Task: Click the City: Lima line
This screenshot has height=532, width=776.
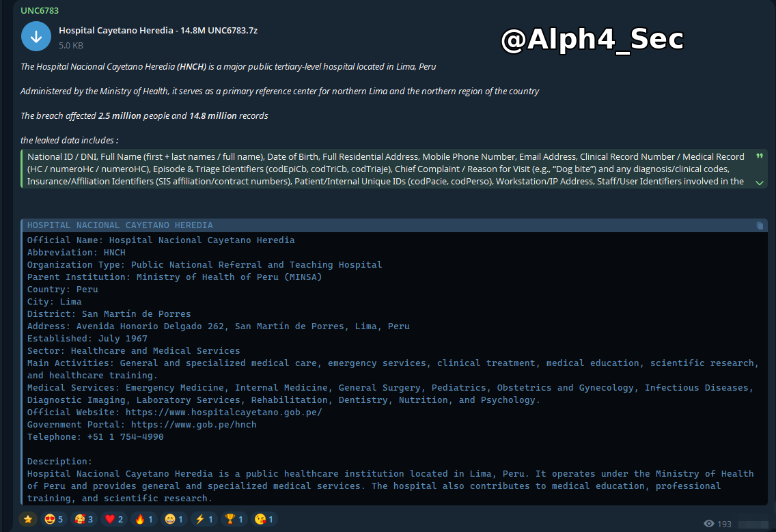Action: tap(55, 302)
